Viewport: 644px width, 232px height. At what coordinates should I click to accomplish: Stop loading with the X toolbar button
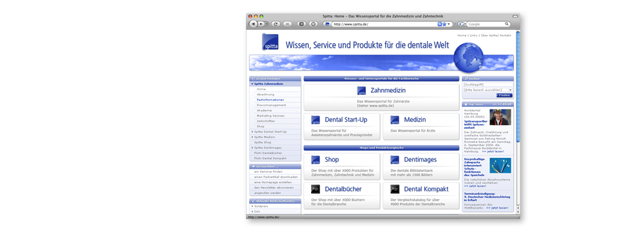click(287, 24)
